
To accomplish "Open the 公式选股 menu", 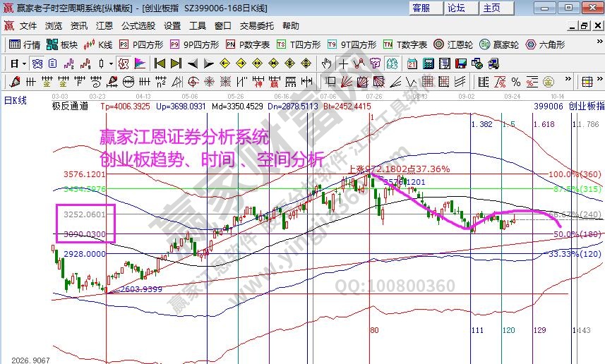I will (x=138, y=25).
